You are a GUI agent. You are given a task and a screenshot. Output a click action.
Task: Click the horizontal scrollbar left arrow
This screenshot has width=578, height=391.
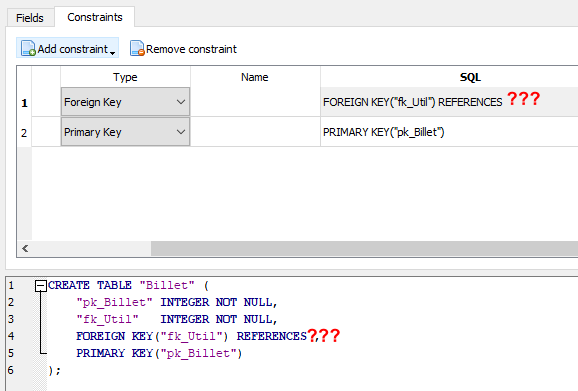click(25, 248)
